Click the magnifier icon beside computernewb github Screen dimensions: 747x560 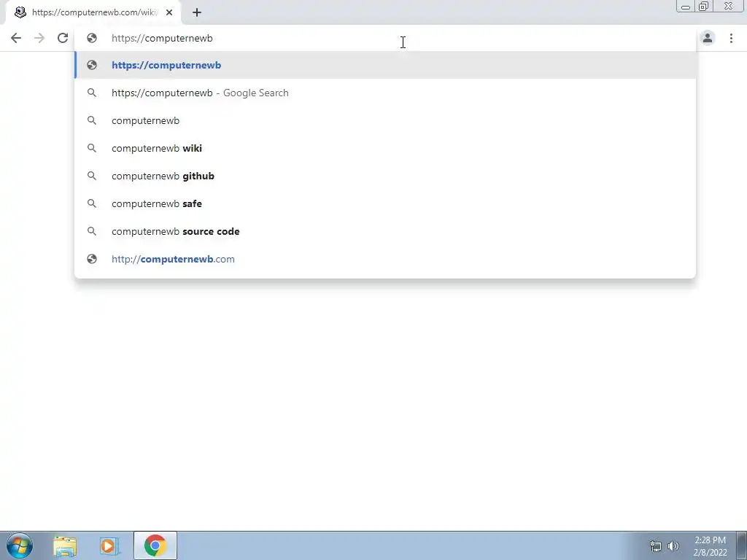point(92,176)
